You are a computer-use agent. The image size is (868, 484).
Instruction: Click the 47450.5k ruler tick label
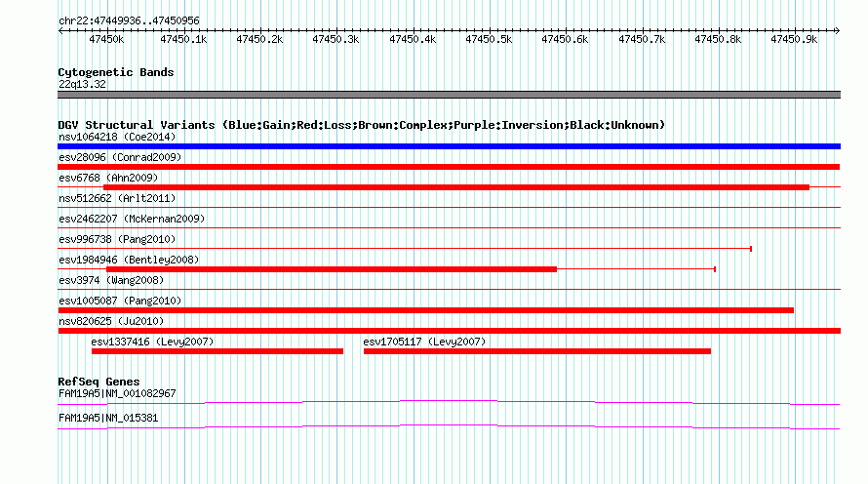tap(489, 39)
